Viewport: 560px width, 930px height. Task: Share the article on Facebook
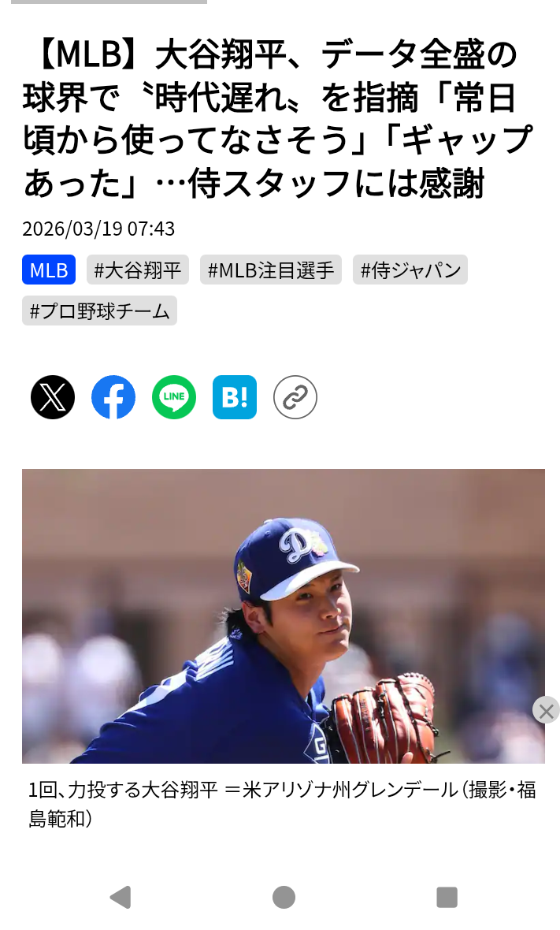[113, 397]
